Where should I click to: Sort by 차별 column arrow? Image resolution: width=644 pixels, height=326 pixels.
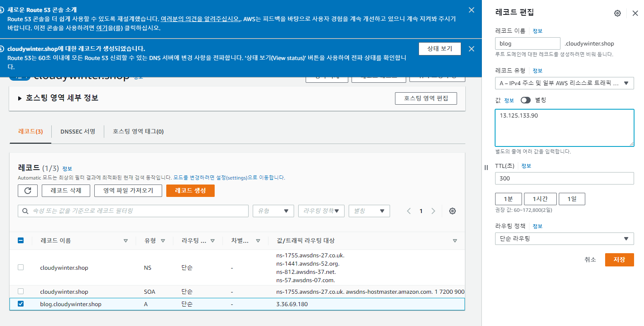[258, 241]
